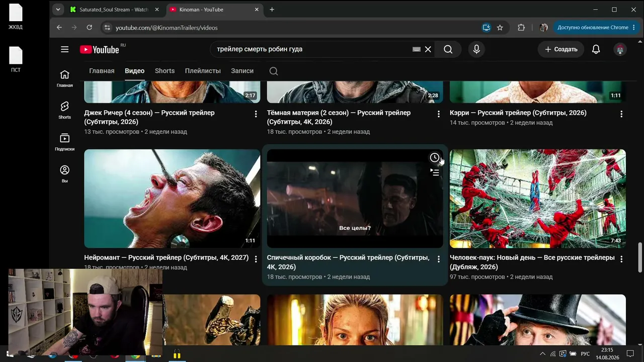Bookmark this page with the star
Viewport: 644px width, 362px height.
click(500, 28)
